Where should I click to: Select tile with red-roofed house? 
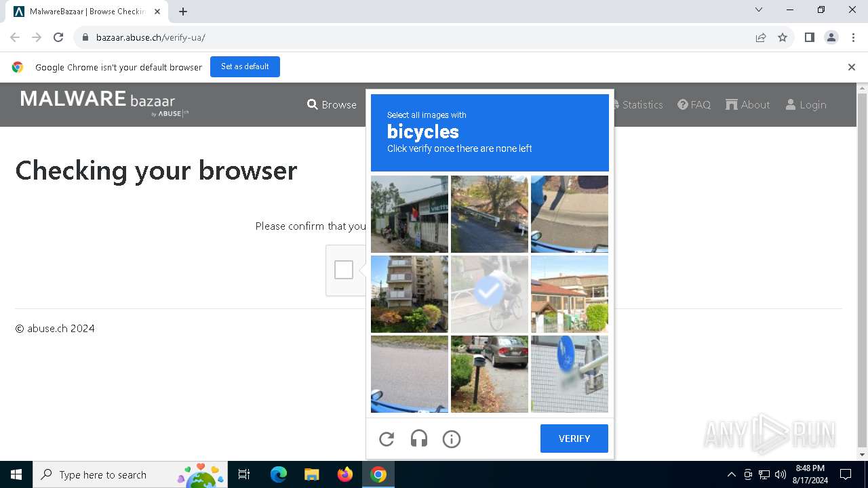point(570,294)
